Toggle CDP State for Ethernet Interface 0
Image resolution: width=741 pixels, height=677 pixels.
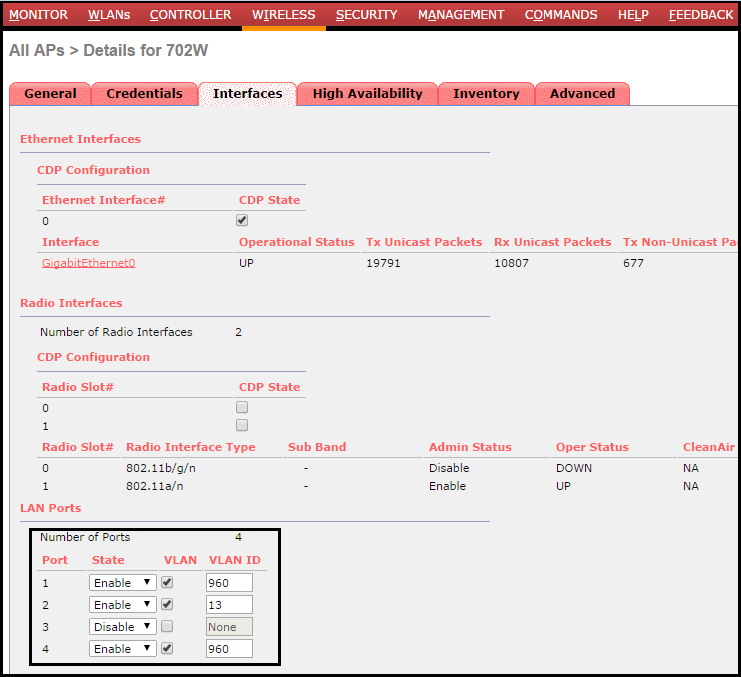point(242,220)
